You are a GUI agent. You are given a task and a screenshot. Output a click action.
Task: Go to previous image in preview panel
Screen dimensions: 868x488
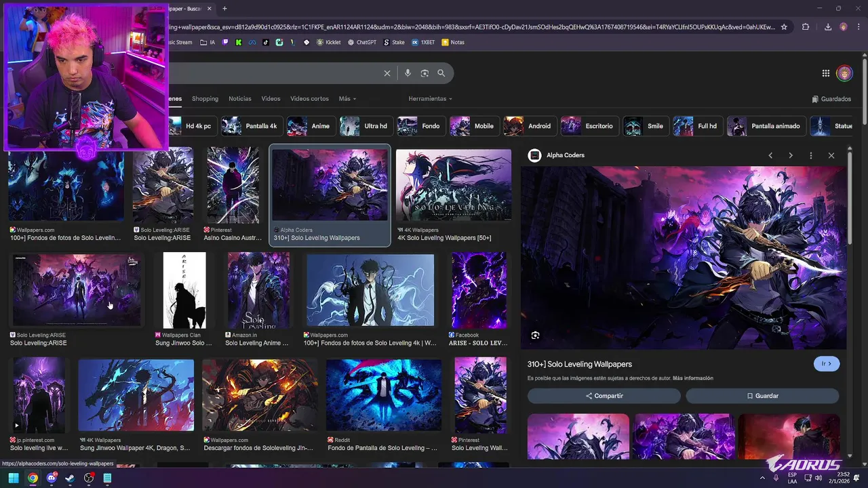770,155
